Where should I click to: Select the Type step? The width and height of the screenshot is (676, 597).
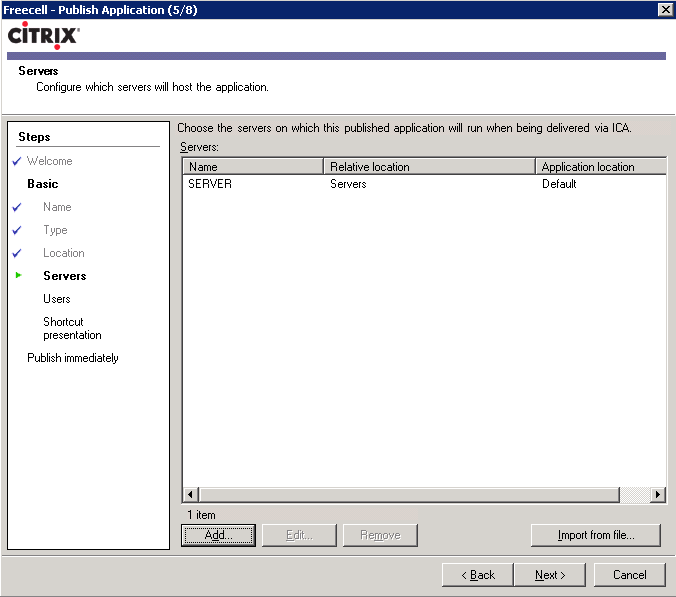[55, 230]
